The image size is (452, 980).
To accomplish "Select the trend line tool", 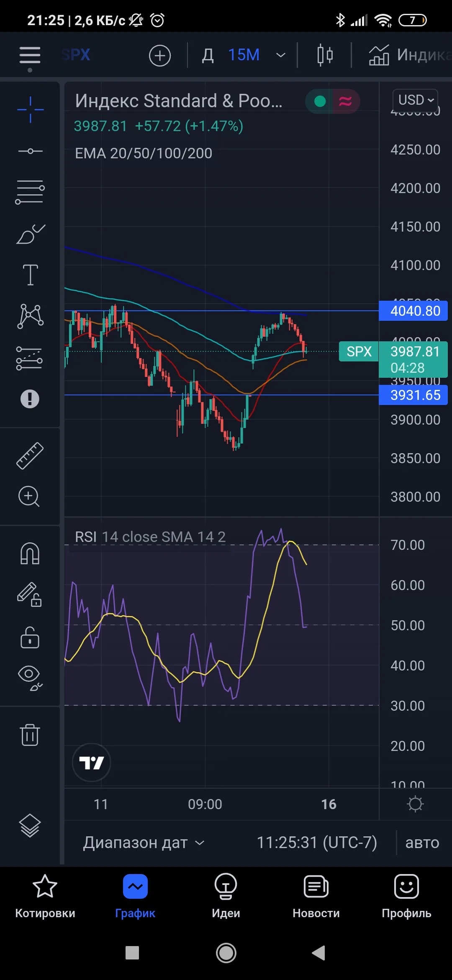I will tap(30, 151).
